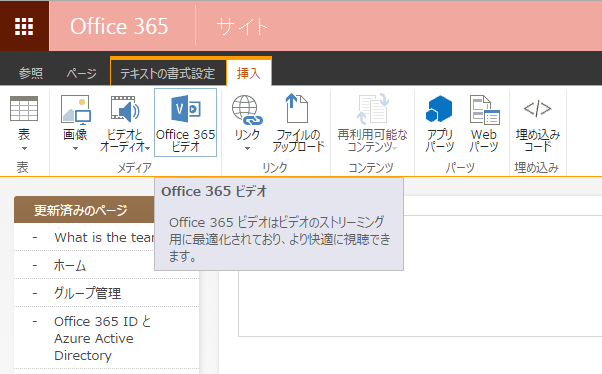Open the ビデオとオーディオ dropdown arrow
Screen dimensions: 602x374
pos(148,147)
